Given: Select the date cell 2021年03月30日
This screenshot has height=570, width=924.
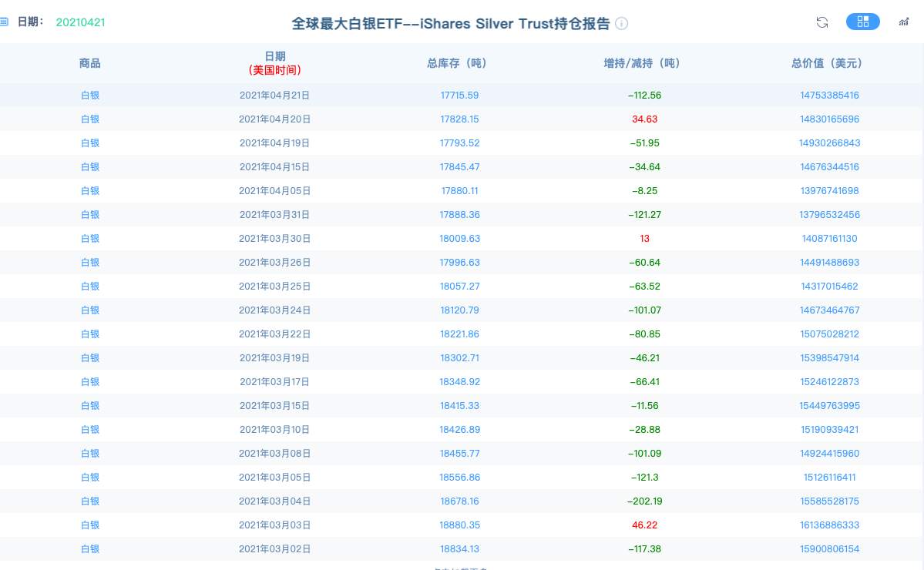Looking at the screenshot, I should click(274, 239).
